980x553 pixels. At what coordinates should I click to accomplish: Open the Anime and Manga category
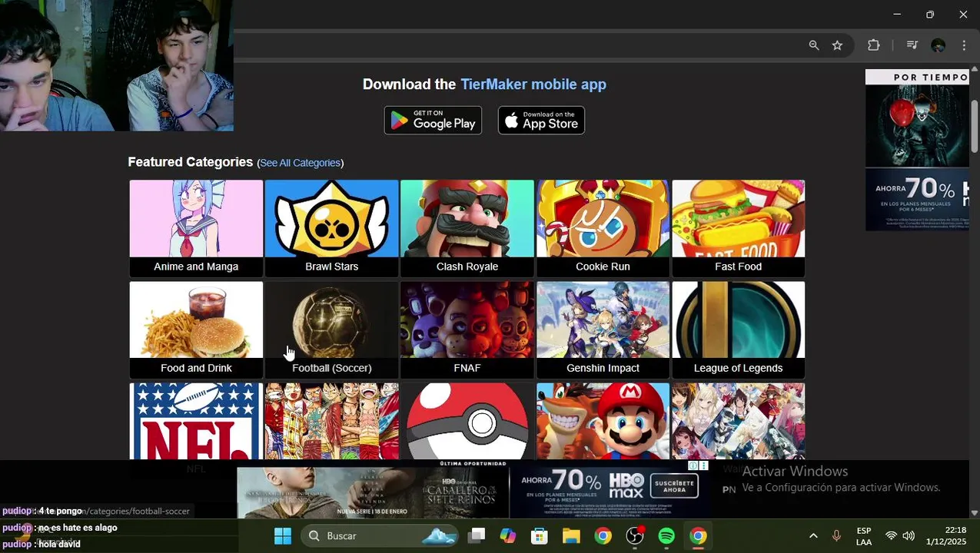(196, 228)
